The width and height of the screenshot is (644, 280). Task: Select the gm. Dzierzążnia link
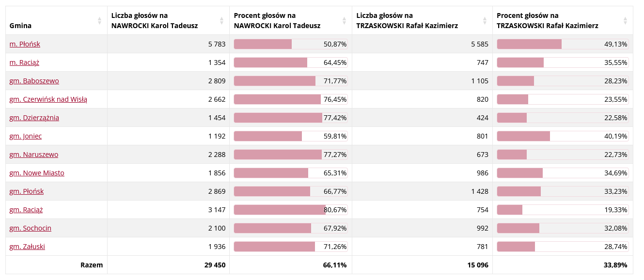click(x=34, y=118)
